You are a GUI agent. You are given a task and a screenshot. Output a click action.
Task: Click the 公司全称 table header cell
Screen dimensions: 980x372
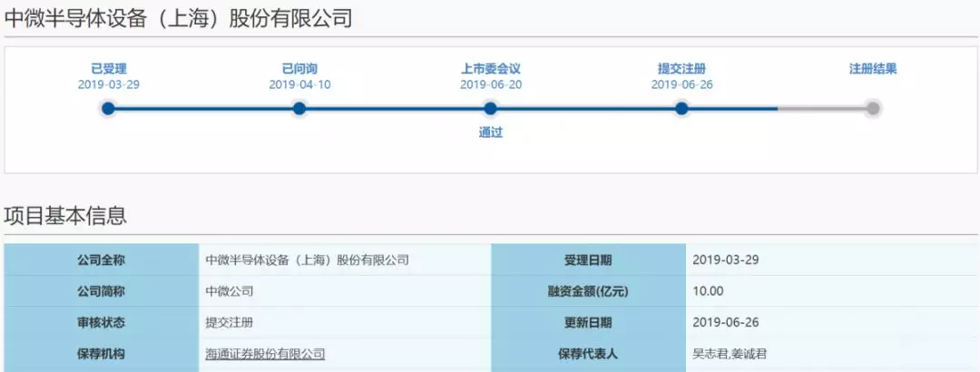(x=102, y=260)
